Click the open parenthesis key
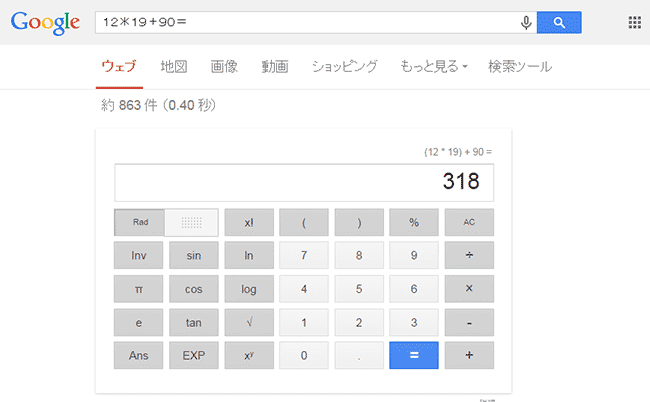 click(x=304, y=223)
